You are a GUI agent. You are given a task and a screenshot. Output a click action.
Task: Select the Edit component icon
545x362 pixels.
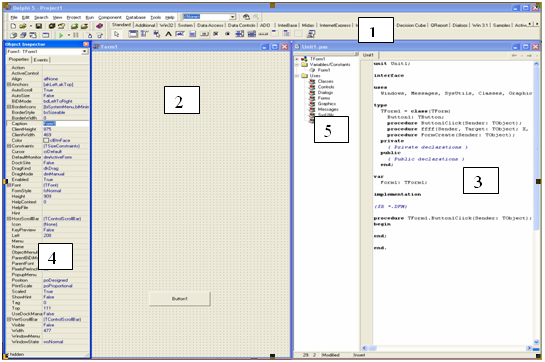(180, 34)
